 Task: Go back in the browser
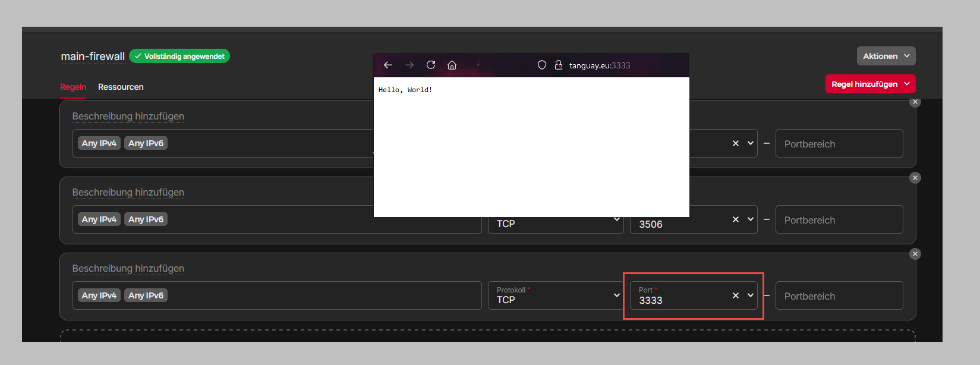pyautogui.click(x=388, y=65)
